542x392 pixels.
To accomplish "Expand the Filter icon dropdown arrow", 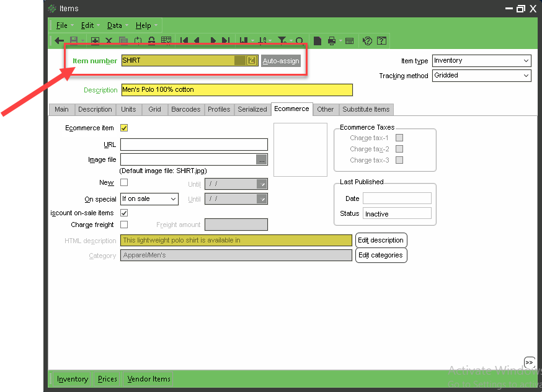I will 291,41.
